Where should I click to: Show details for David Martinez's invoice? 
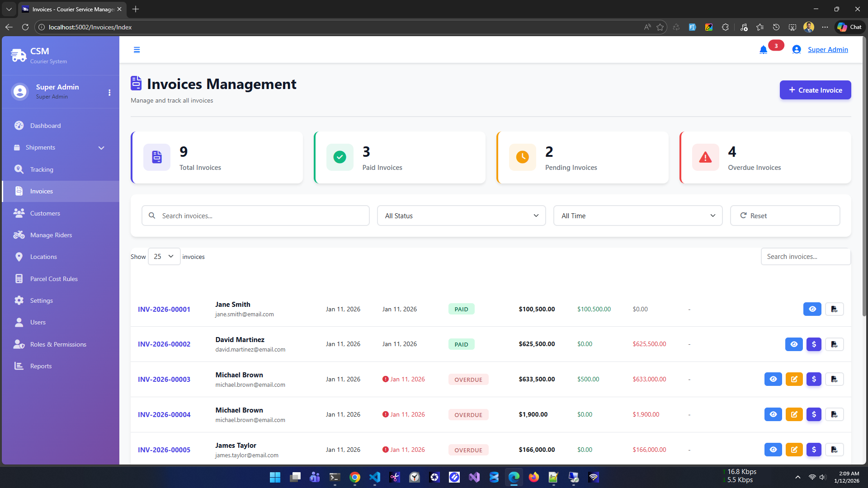(x=794, y=344)
